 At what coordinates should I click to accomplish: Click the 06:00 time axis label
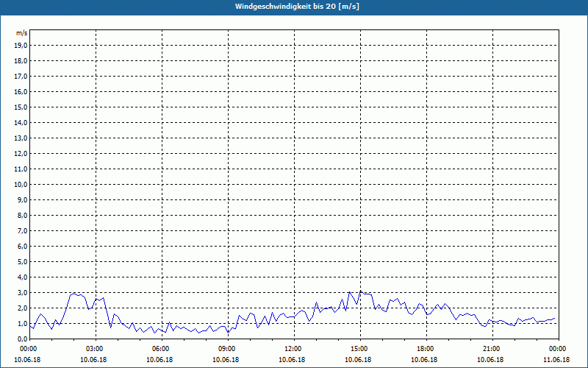(160, 348)
